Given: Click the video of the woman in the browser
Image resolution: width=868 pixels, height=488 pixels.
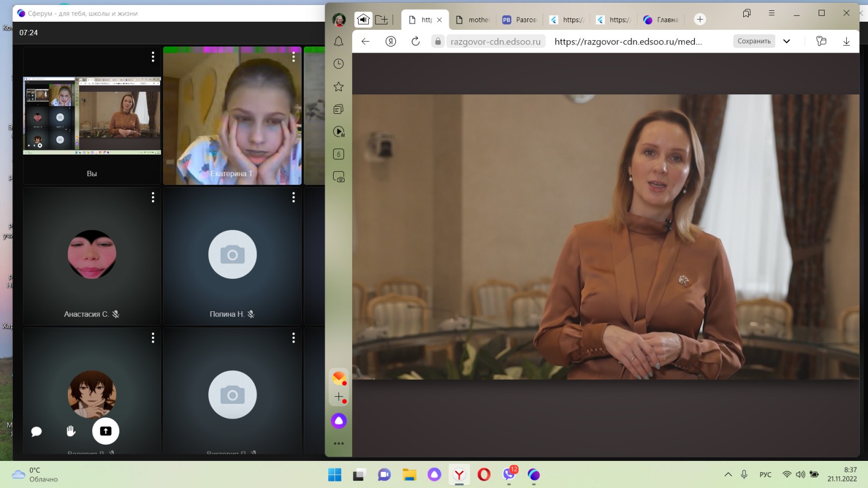Looking at the screenshot, I should coord(605,237).
